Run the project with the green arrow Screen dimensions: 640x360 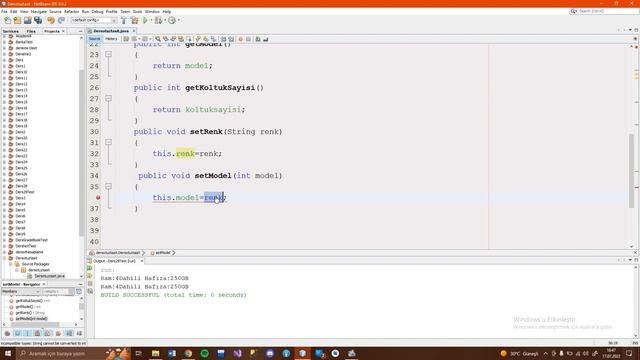coord(145,20)
